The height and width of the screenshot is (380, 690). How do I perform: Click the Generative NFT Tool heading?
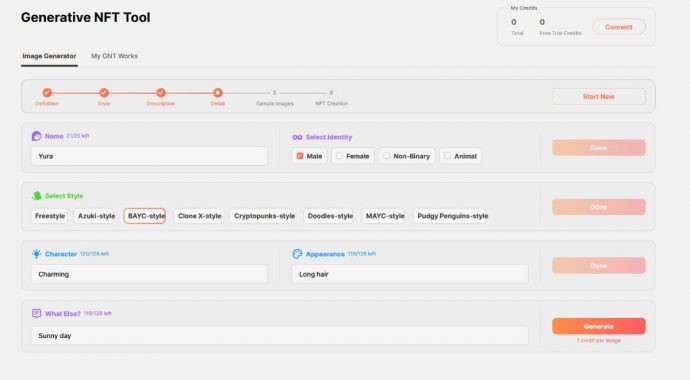[85, 17]
